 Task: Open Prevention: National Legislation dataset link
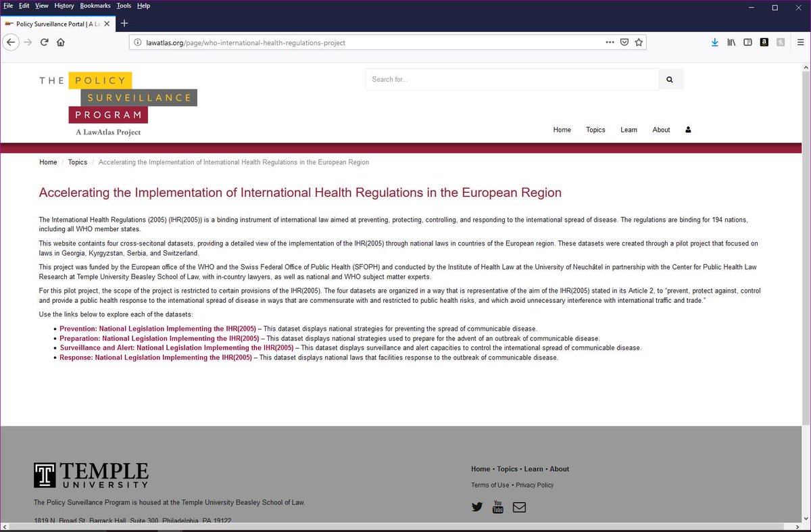[x=157, y=329]
